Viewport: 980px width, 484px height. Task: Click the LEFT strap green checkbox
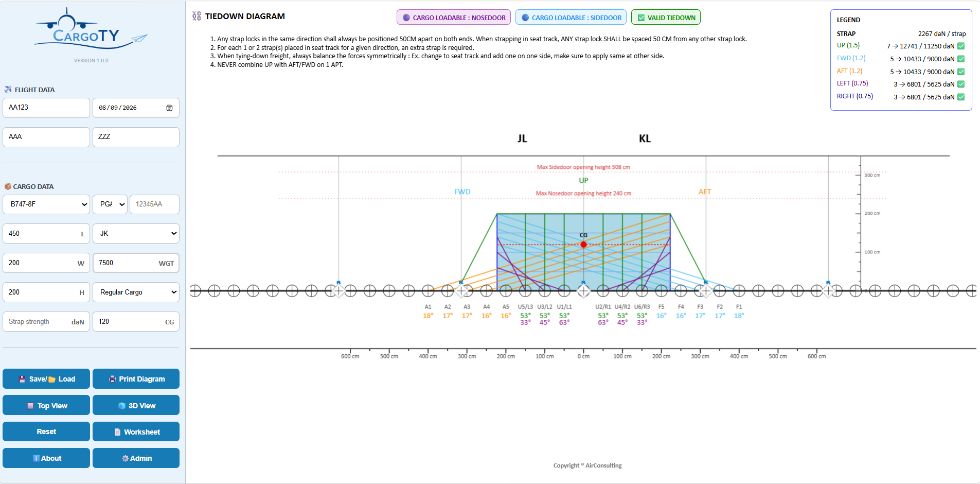pos(961,84)
